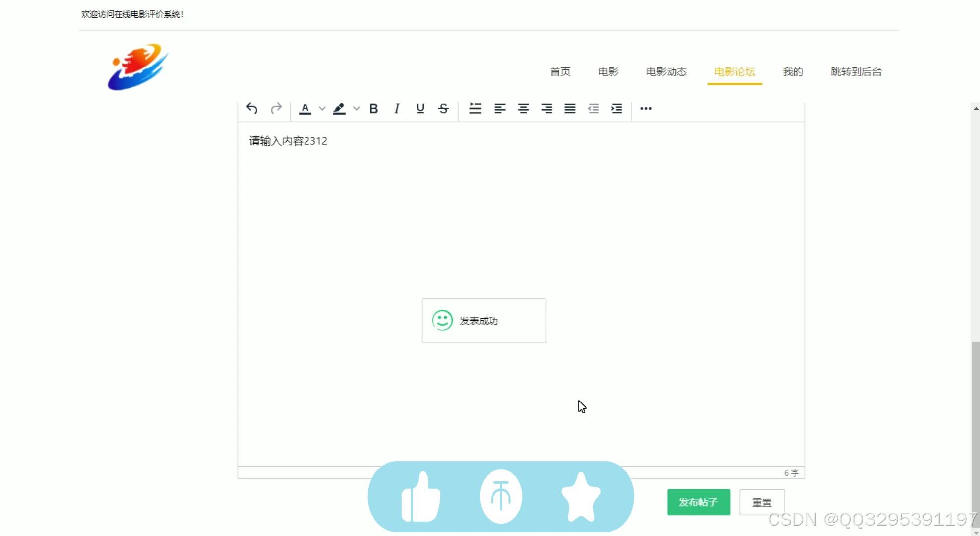The image size is (980, 536).
Task: Toggle strikethrough formatting
Action: pyautogui.click(x=443, y=108)
